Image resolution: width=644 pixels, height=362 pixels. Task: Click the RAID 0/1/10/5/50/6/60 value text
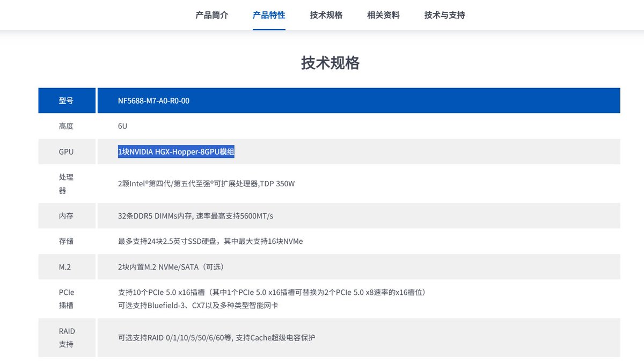click(x=216, y=338)
